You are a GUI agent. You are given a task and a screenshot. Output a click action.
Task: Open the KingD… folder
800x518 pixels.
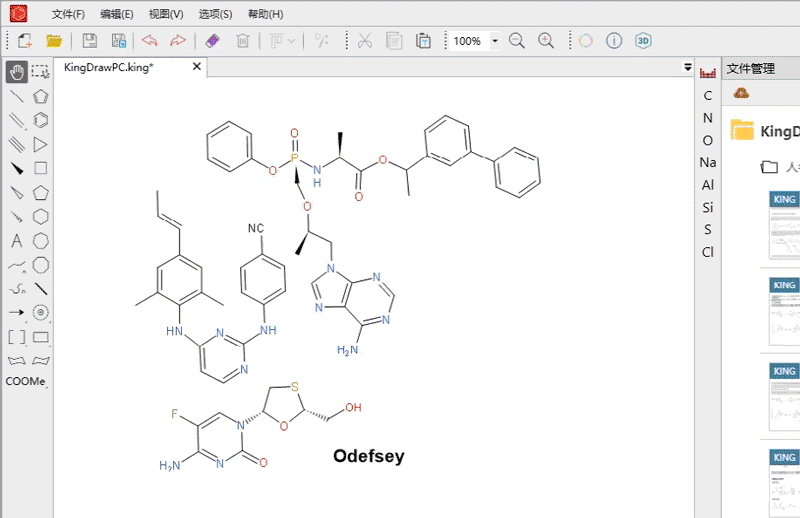click(765, 131)
